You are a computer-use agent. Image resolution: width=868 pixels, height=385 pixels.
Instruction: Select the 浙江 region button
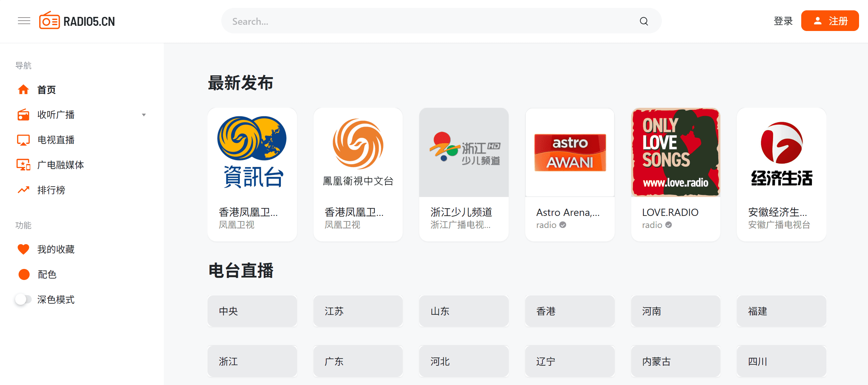(x=252, y=361)
